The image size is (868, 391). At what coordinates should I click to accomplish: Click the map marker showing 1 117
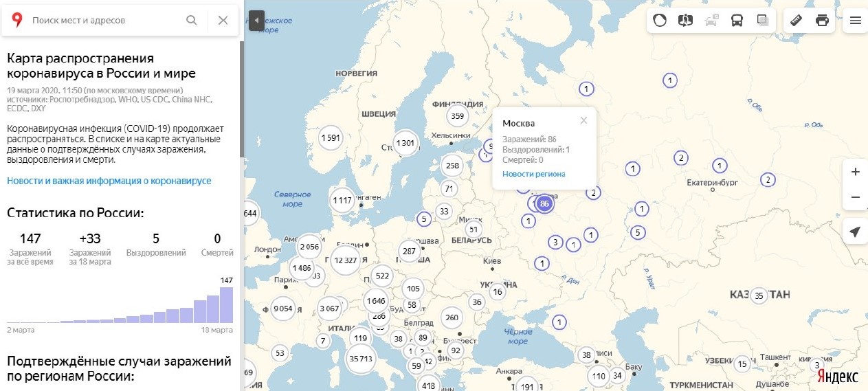coord(342,201)
